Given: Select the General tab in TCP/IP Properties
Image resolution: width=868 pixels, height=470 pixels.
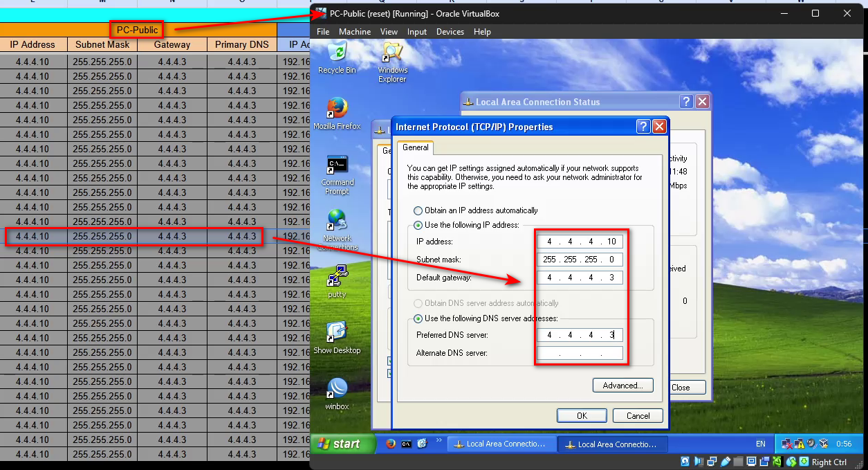Looking at the screenshot, I should click(415, 147).
